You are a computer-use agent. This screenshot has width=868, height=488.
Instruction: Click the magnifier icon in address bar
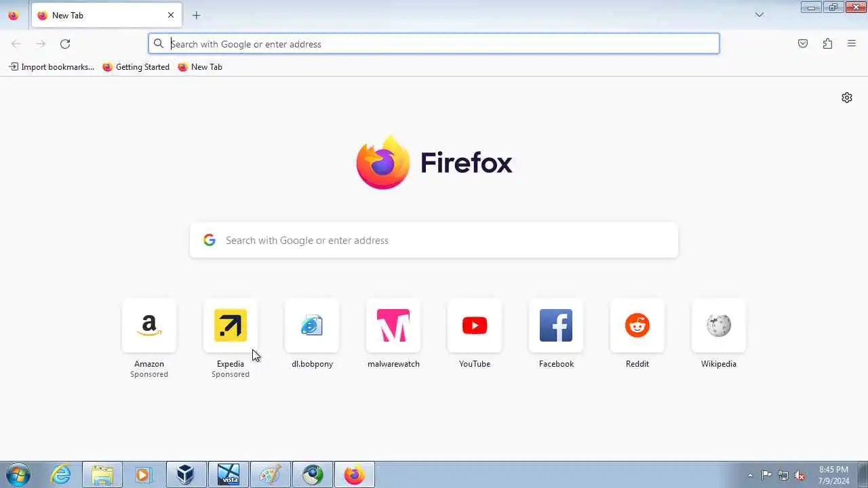coord(159,44)
